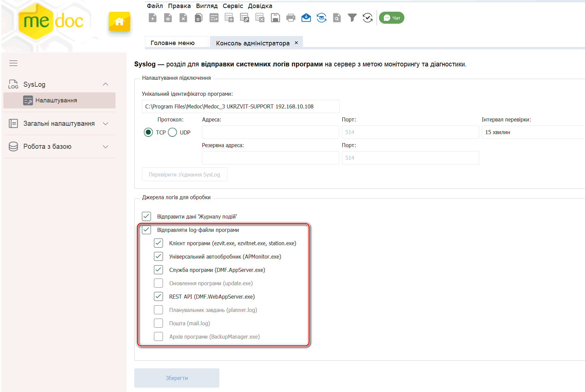Image resolution: width=585 pixels, height=392 pixels.
Task: Open the sidebar hamburger menu
Action: 13,63
